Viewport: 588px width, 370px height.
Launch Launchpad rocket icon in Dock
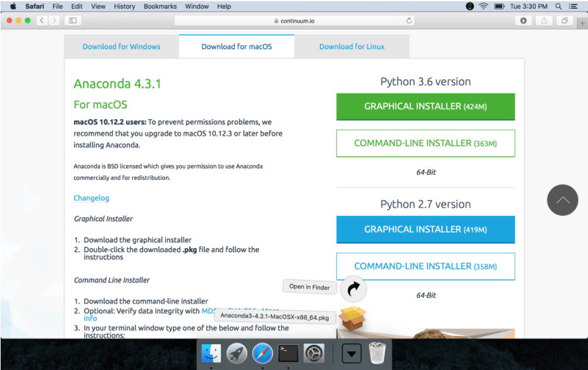point(237,353)
